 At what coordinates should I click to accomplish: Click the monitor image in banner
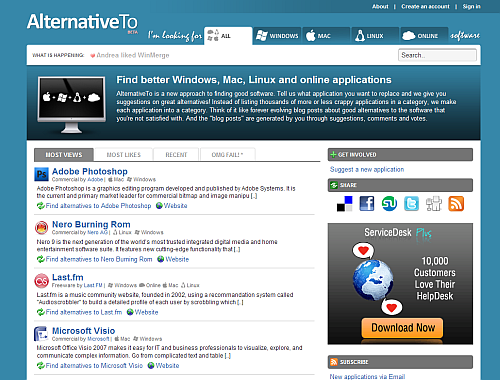[71, 105]
